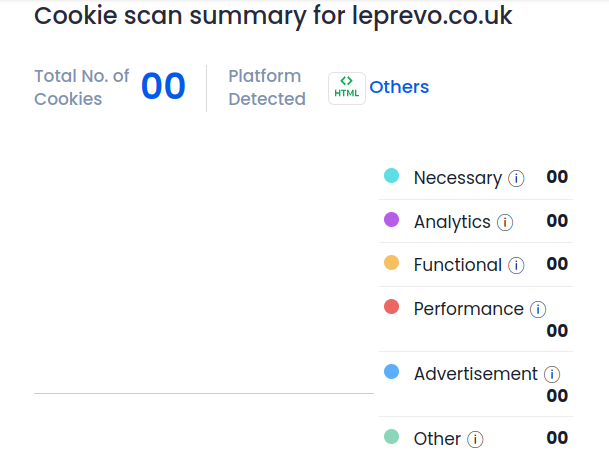The height and width of the screenshot is (469, 609).
Task: Click the cyan Necessary color dot
Action: click(x=392, y=177)
